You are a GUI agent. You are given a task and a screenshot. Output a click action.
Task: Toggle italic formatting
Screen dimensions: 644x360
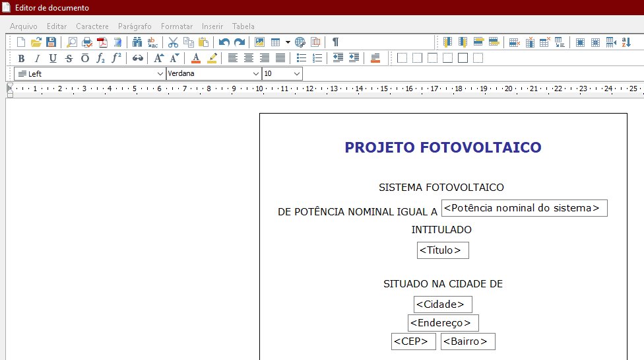click(x=37, y=58)
